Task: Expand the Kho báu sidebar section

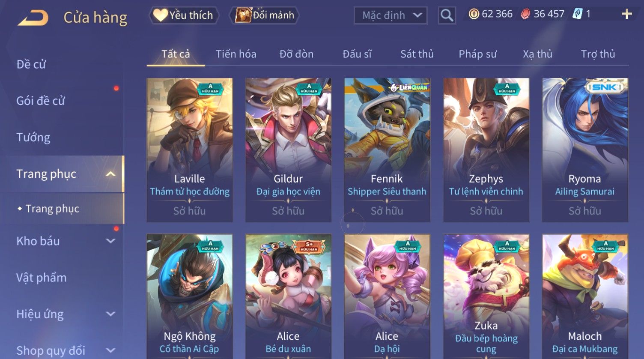Action: click(x=110, y=241)
